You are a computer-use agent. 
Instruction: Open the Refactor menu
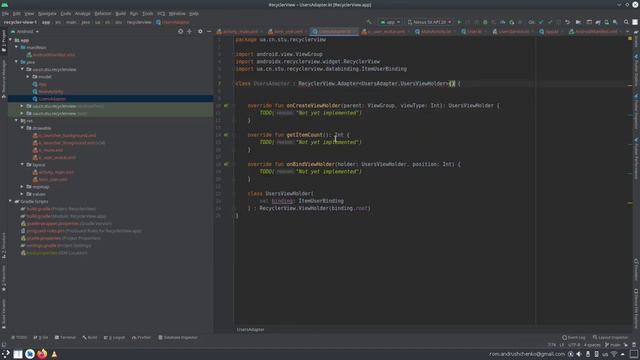pos(103,13)
